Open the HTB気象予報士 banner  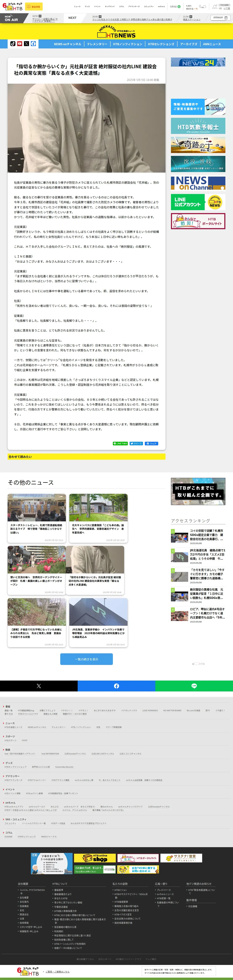pyautogui.click(x=198, y=126)
